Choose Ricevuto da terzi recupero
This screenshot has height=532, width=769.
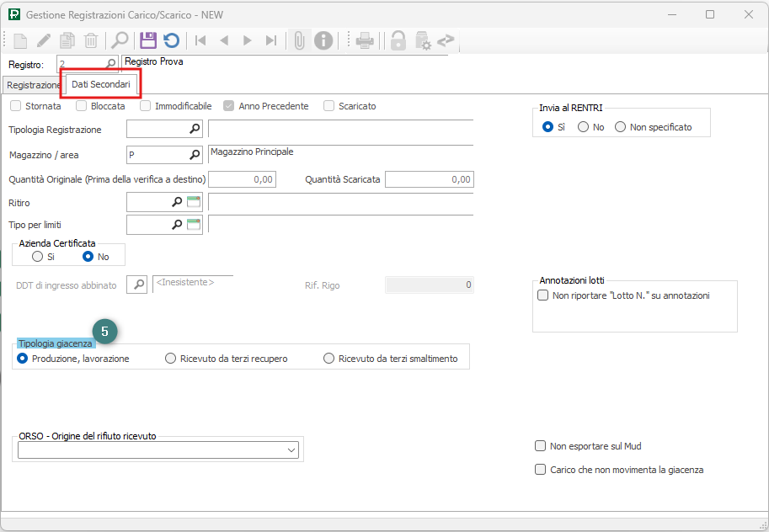tap(171, 359)
